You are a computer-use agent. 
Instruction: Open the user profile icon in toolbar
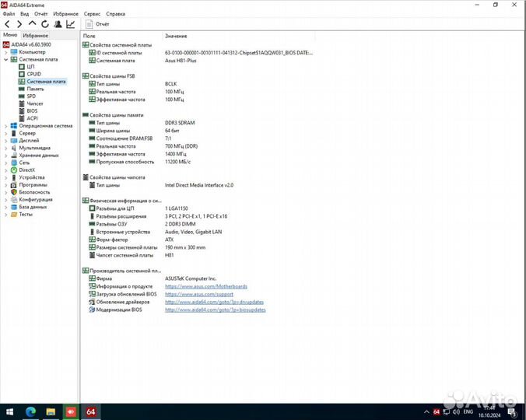click(x=58, y=24)
